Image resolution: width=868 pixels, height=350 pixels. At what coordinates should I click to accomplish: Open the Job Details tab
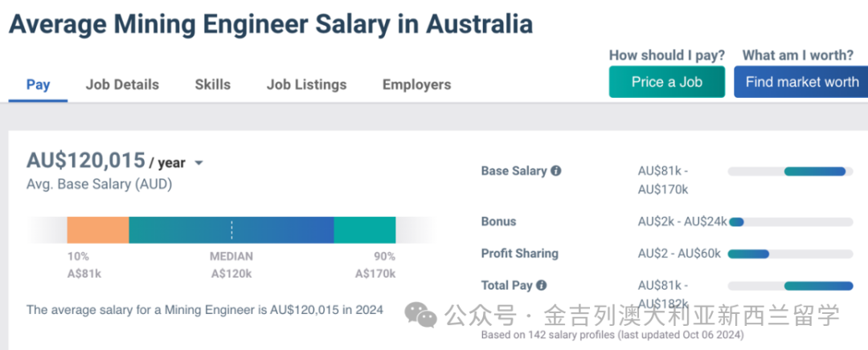pos(122,84)
